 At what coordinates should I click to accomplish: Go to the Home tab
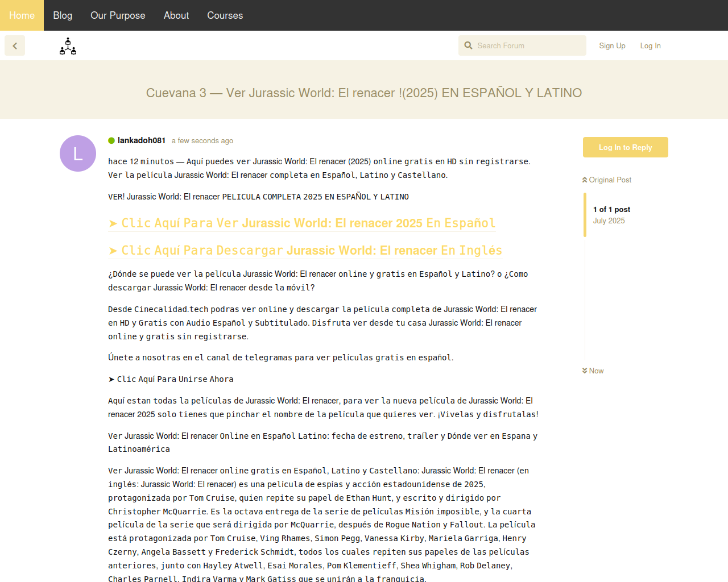point(22,15)
